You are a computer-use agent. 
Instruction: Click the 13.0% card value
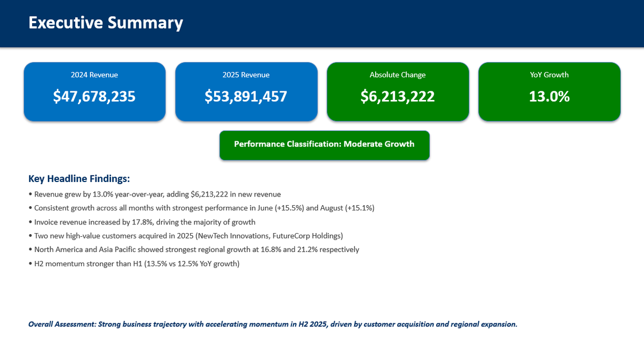click(550, 97)
